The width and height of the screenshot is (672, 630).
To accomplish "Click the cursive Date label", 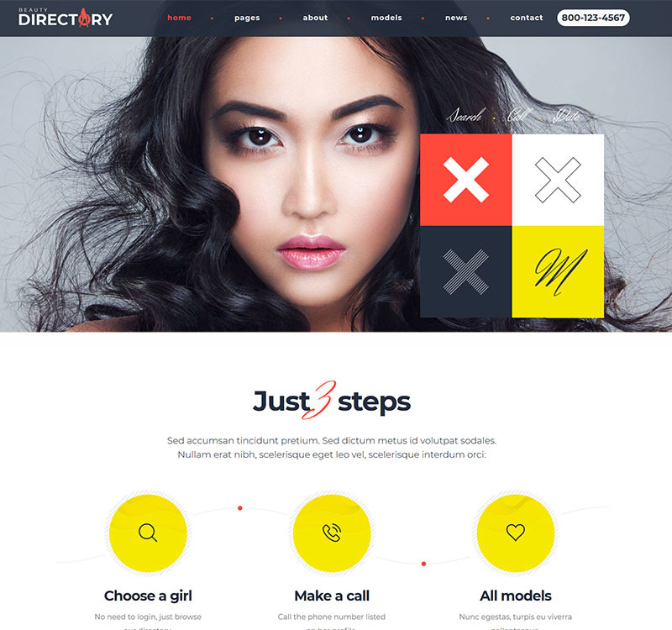I will coord(566,115).
